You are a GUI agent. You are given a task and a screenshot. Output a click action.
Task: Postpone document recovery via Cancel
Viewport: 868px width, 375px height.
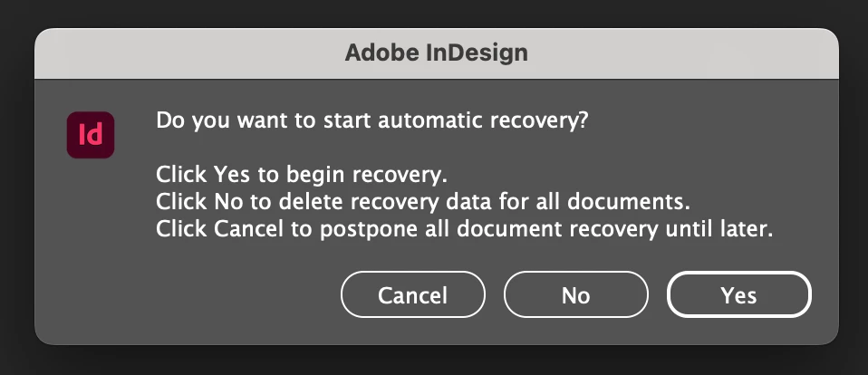[412, 295]
